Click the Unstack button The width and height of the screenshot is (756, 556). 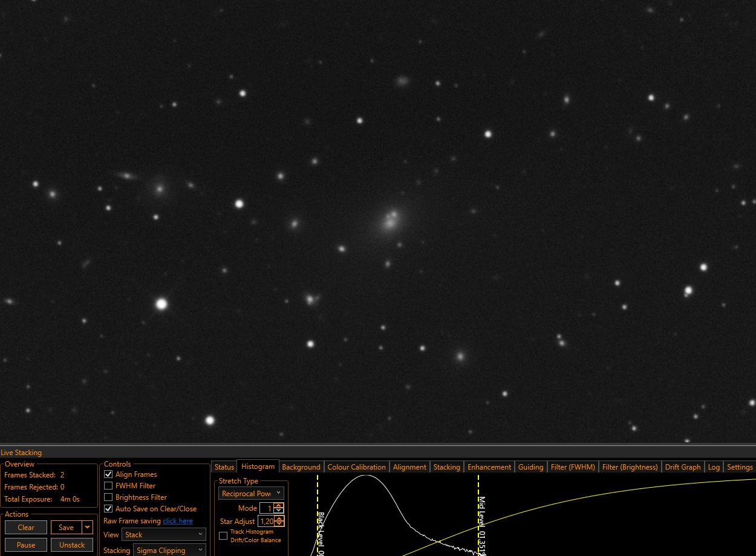pos(72,545)
